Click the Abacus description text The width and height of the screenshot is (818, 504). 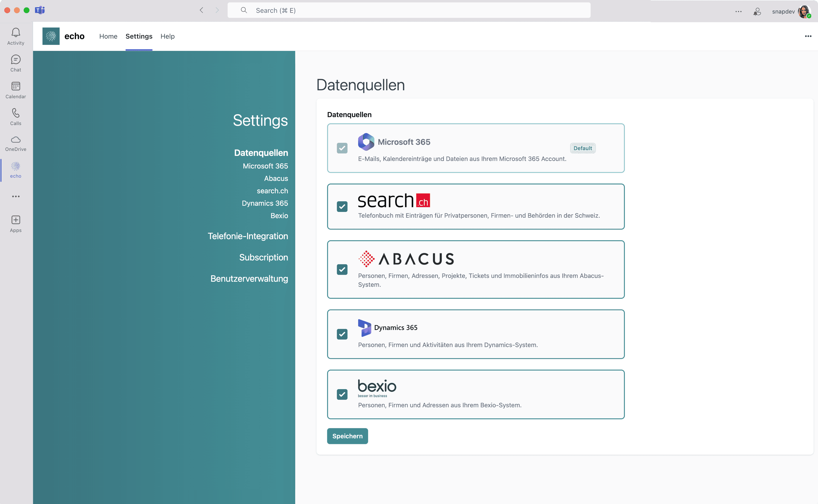pyautogui.click(x=481, y=280)
